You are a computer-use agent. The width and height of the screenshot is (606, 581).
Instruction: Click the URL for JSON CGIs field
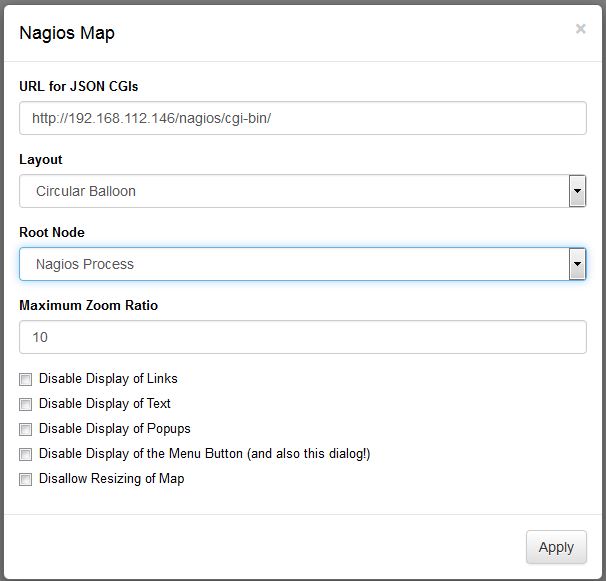pyautogui.click(x=302, y=118)
